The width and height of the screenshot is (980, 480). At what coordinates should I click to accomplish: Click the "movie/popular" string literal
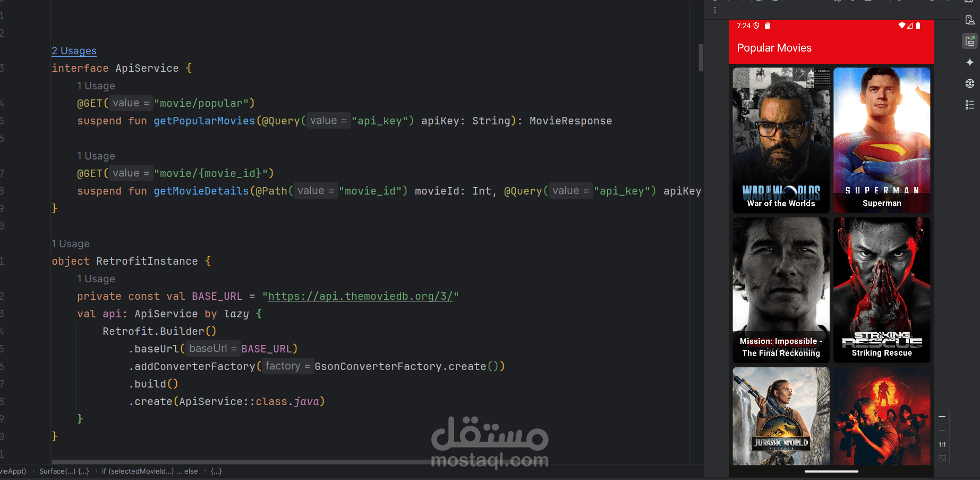[201, 103]
